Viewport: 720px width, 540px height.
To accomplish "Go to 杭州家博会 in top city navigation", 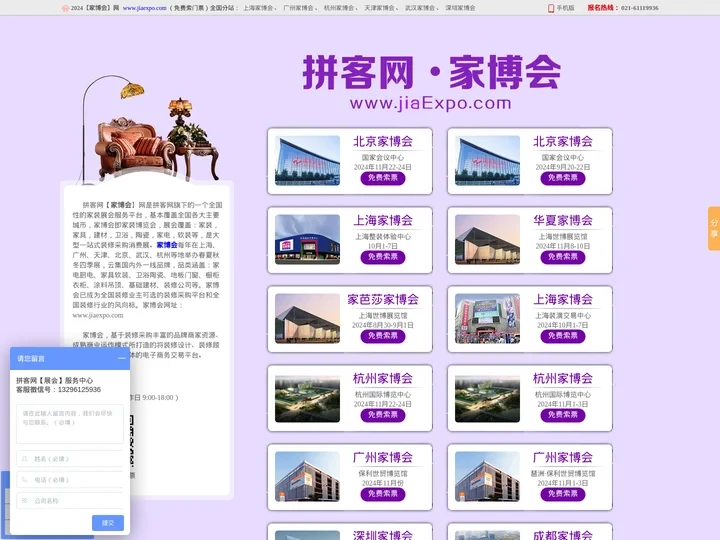I will 339,8.
